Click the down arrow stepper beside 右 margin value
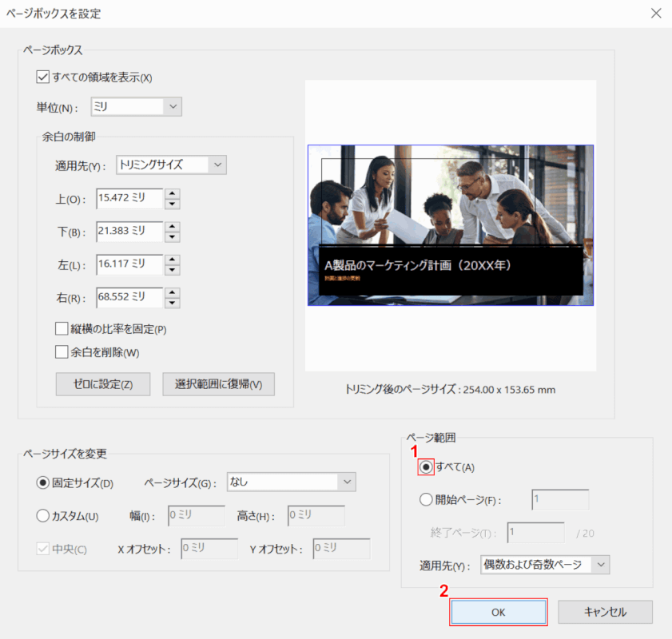This screenshot has width=672, height=639. tap(173, 302)
